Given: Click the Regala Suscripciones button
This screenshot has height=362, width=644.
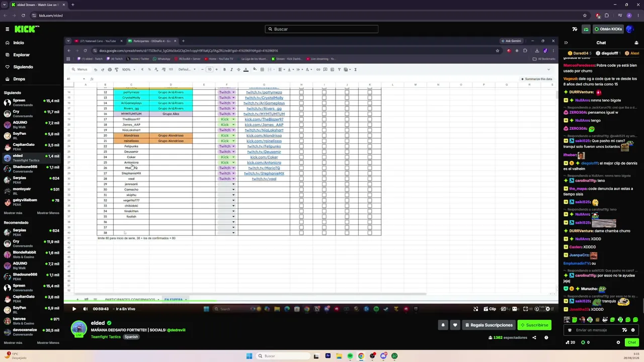Looking at the screenshot, I should click(x=488, y=325).
